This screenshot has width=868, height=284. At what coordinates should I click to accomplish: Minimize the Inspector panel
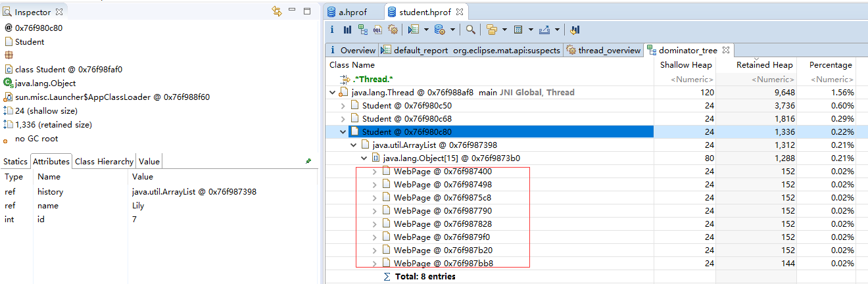(293, 11)
